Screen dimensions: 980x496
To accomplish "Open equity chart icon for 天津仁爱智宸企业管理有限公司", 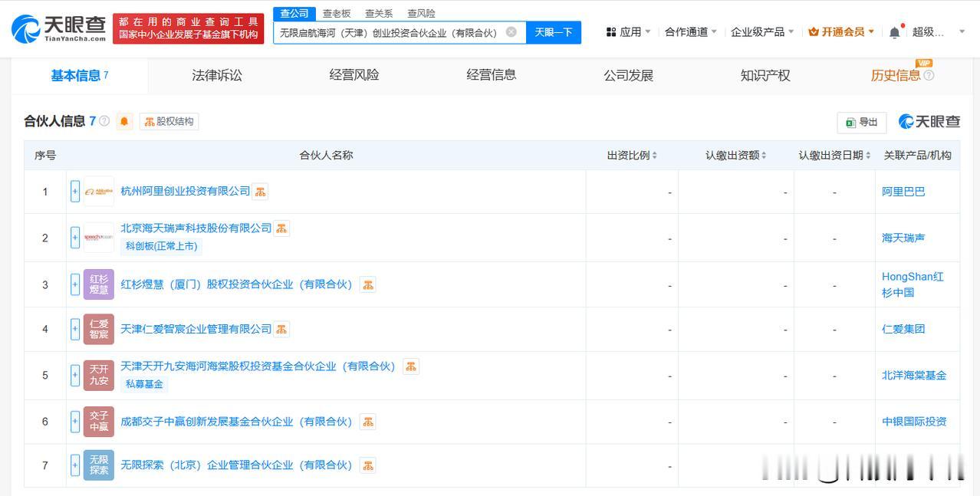I will 282,329.
